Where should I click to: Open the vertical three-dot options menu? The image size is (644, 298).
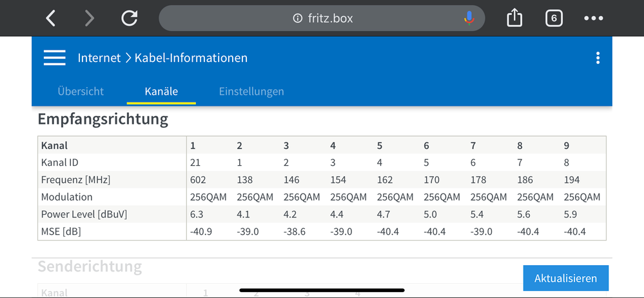598,58
